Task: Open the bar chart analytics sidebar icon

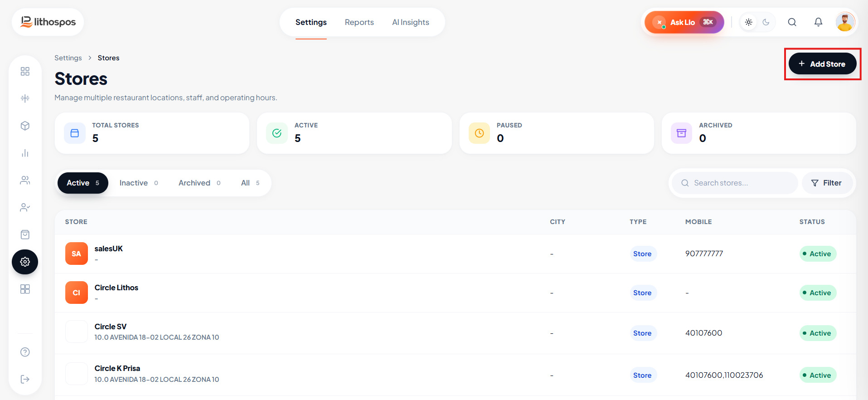Action: [x=25, y=153]
